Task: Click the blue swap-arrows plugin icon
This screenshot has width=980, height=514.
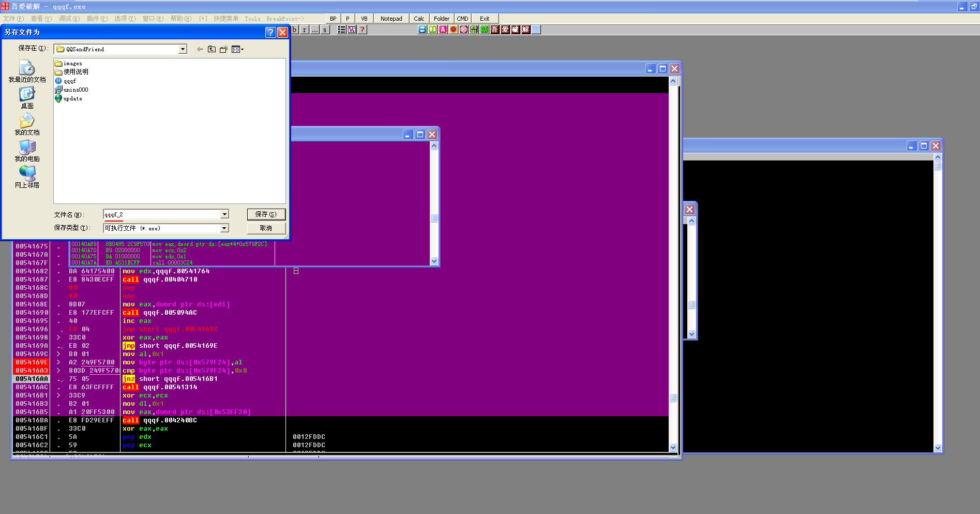Action: (x=423, y=30)
